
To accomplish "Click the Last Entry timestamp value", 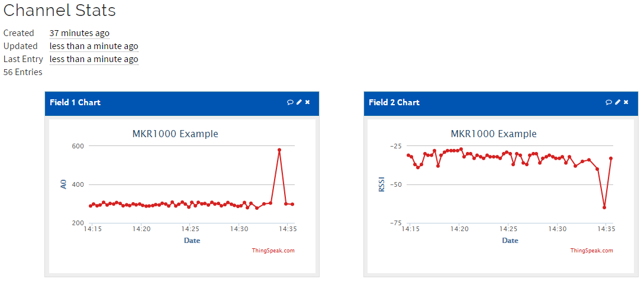I will pyautogui.click(x=94, y=59).
